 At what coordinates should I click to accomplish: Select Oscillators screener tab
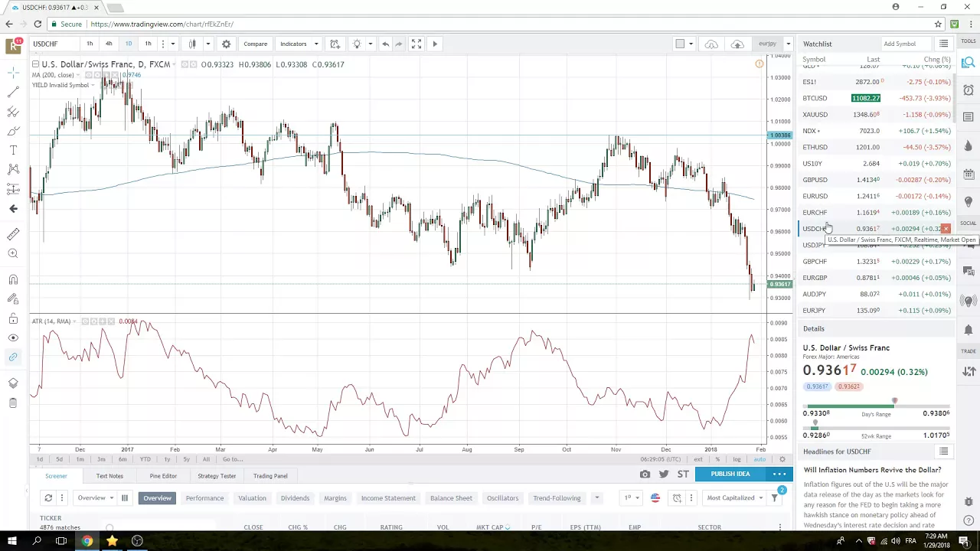[502, 498]
